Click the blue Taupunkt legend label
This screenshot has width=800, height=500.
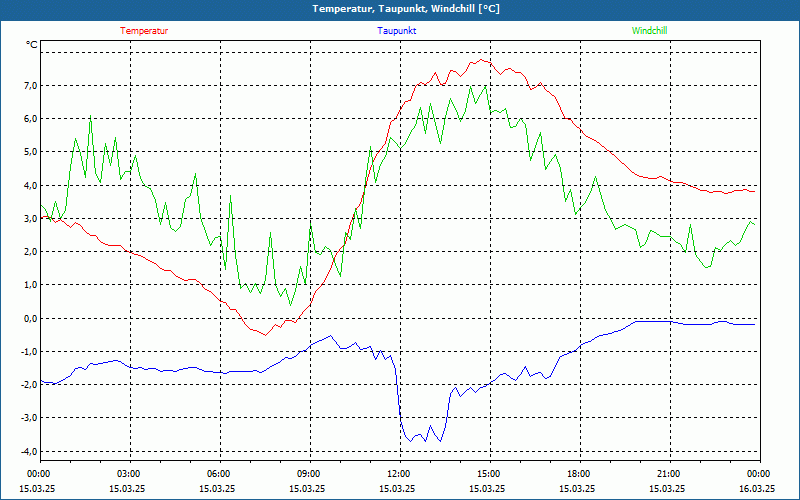click(x=397, y=31)
